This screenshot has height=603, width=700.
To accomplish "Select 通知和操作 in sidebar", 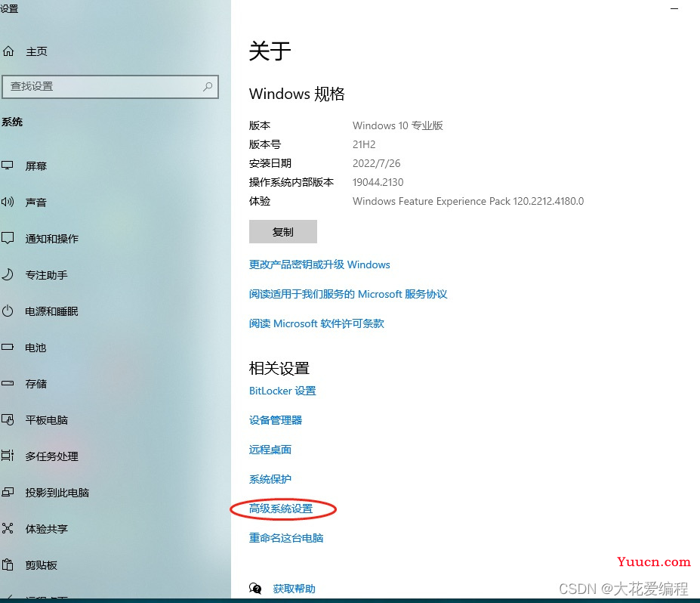I will [x=52, y=239].
